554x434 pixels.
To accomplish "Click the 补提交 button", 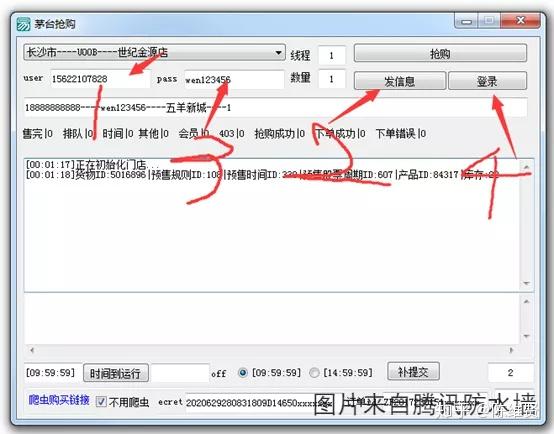I will [x=413, y=371].
